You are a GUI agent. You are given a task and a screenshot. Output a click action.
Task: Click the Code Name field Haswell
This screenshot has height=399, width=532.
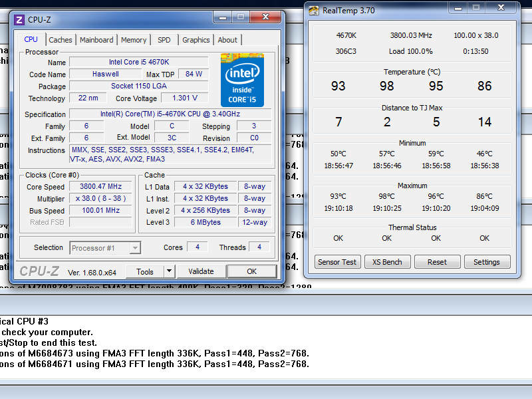(x=106, y=74)
